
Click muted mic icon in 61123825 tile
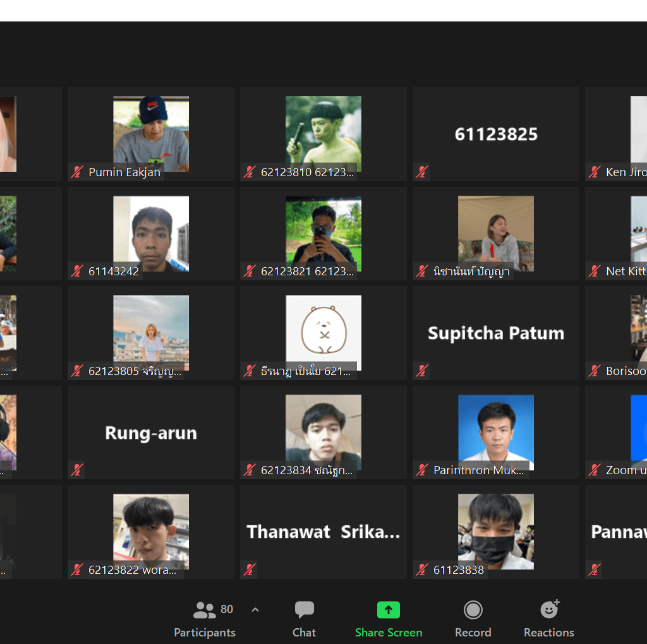pos(421,172)
